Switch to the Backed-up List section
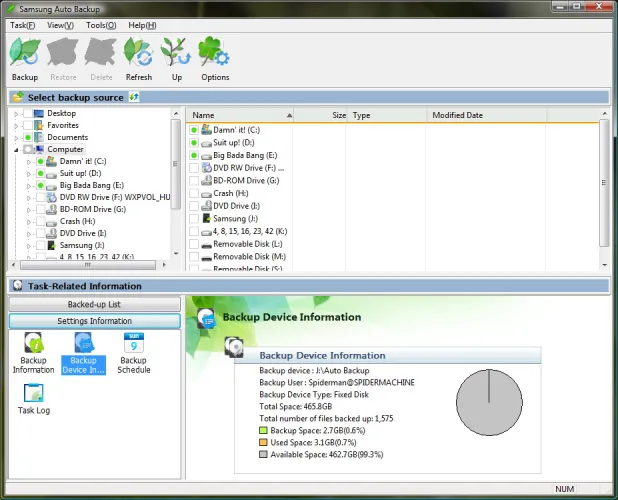The width and height of the screenshot is (618, 500). tap(94, 304)
